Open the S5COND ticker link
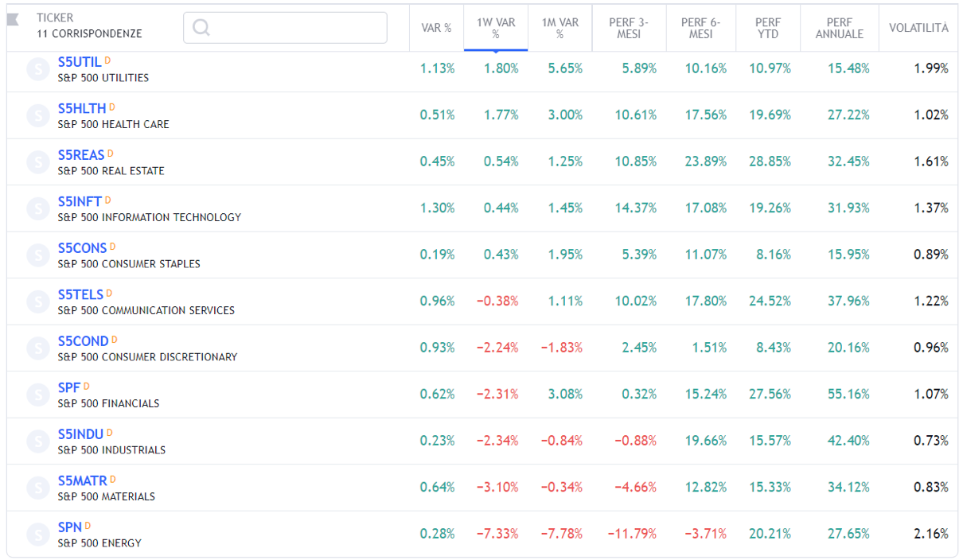Image resolution: width=963 pixels, height=560 pixels. [x=83, y=341]
